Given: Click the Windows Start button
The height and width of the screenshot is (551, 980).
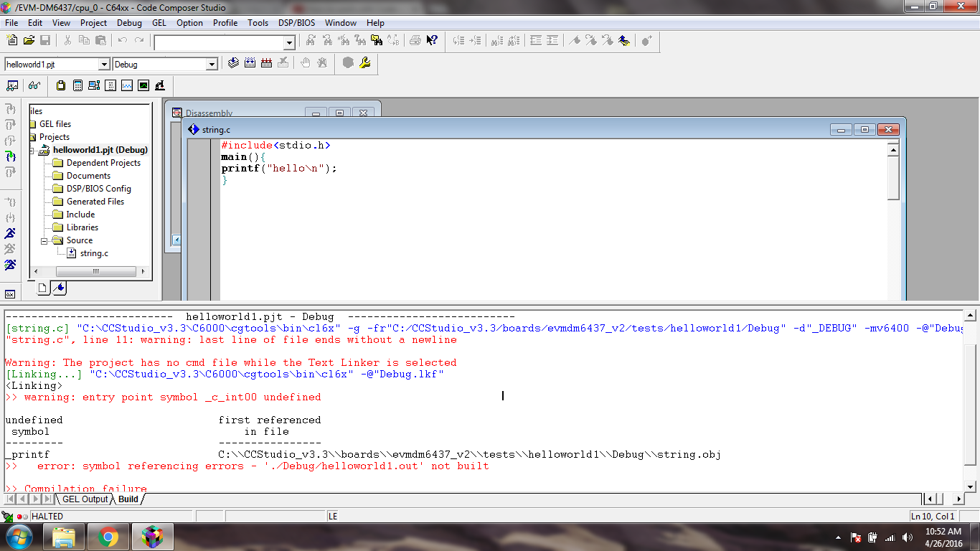Looking at the screenshot, I should pyautogui.click(x=18, y=537).
